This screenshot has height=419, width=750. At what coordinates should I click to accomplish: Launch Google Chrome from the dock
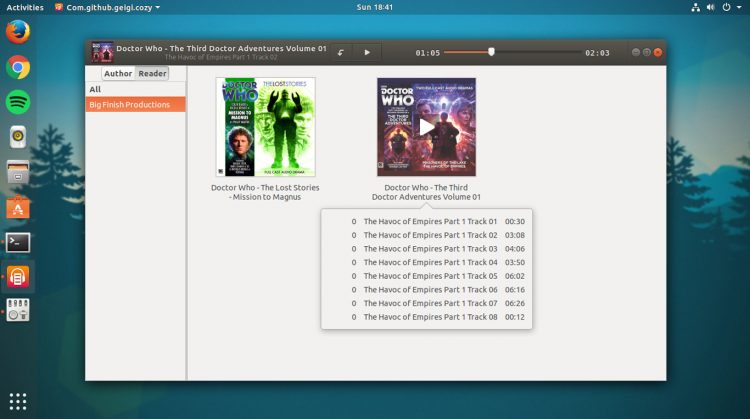[18, 67]
